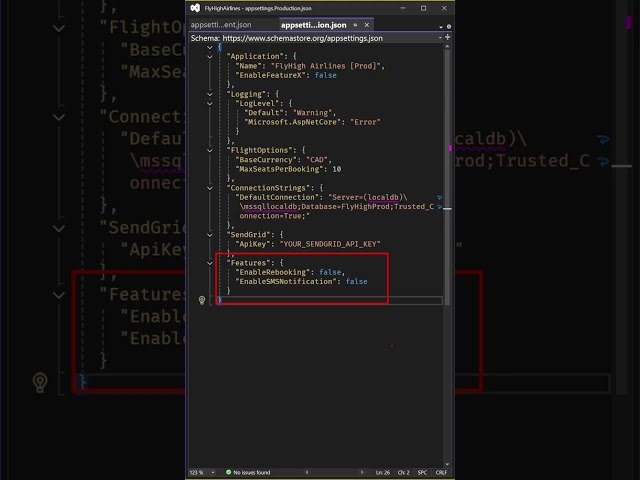Switch to the appsetti...ent.json tab
This screenshot has height=480, width=640.
[x=221, y=25]
